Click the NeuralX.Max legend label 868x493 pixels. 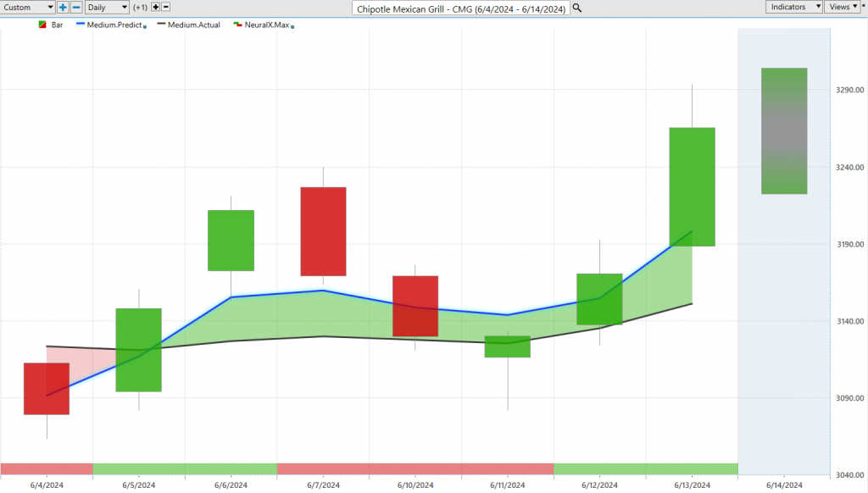tap(270, 25)
